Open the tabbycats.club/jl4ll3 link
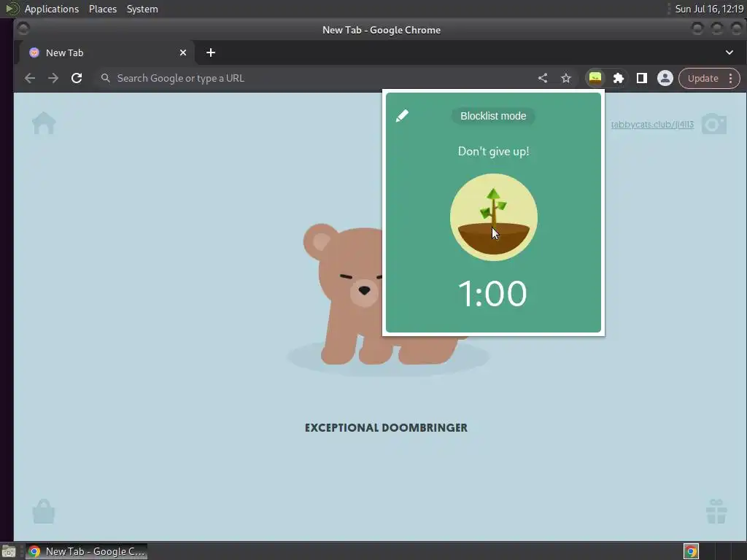 click(652, 125)
